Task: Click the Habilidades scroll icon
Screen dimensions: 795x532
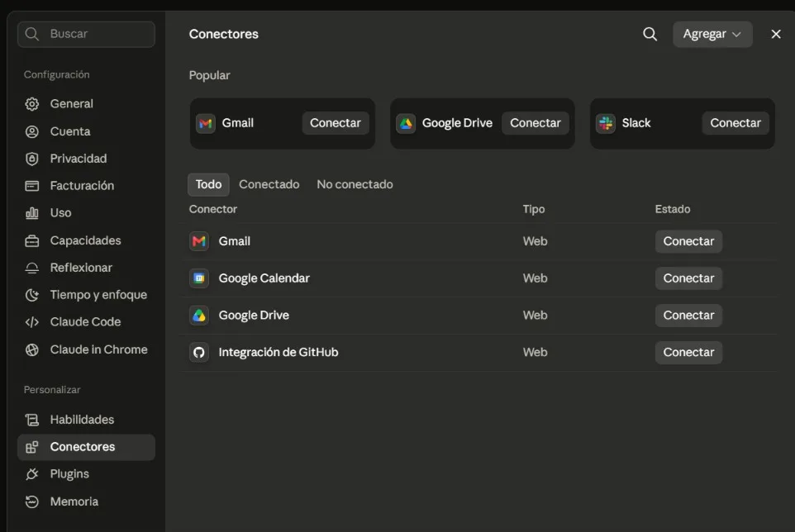Action: [32, 420]
